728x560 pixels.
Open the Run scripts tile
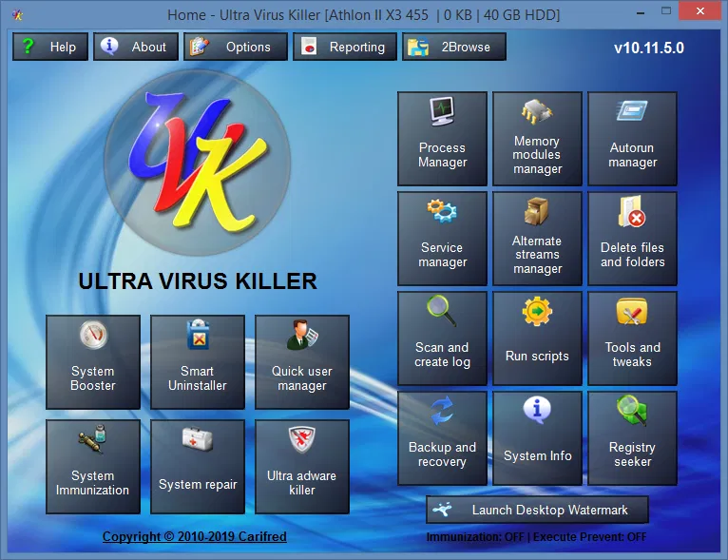pyautogui.click(x=537, y=338)
